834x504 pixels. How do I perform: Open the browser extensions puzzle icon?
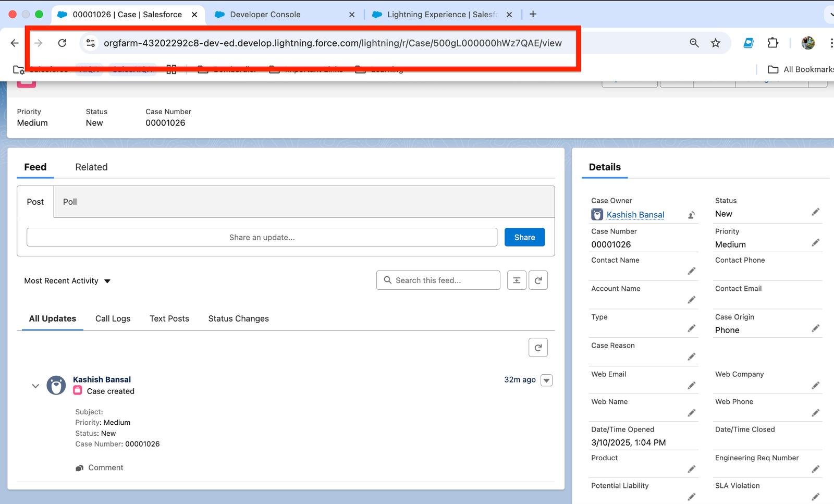(x=772, y=43)
